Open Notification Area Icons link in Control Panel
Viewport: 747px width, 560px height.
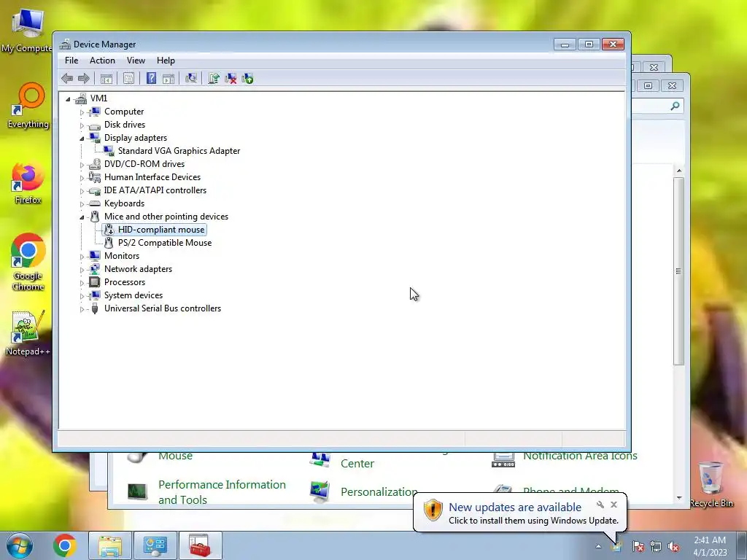[x=580, y=456]
